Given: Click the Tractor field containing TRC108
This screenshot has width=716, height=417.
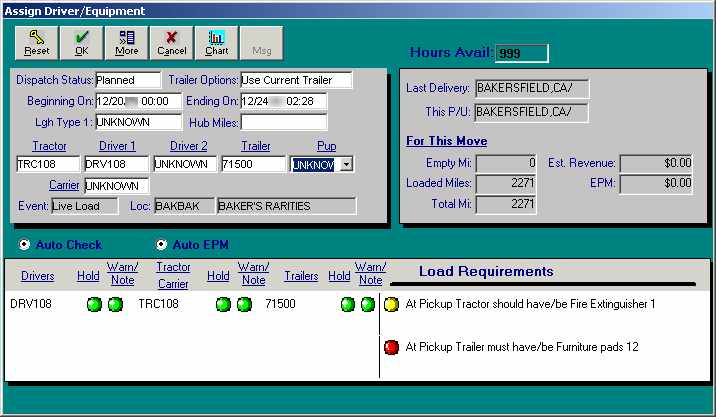Looking at the screenshot, I should coord(48,164).
